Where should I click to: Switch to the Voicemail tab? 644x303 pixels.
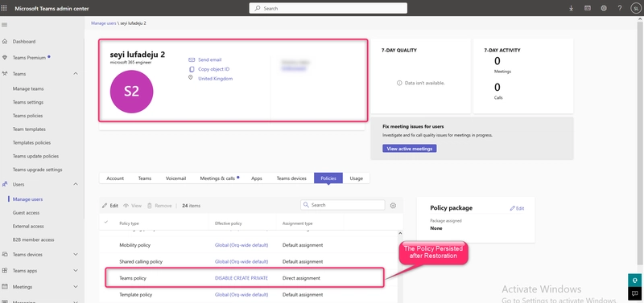click(x=175, y=178)
